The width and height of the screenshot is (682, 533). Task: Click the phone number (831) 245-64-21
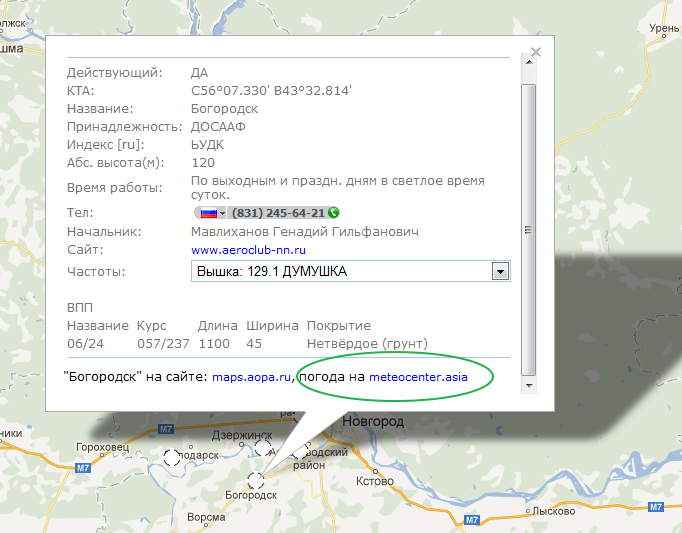(278, 213)
